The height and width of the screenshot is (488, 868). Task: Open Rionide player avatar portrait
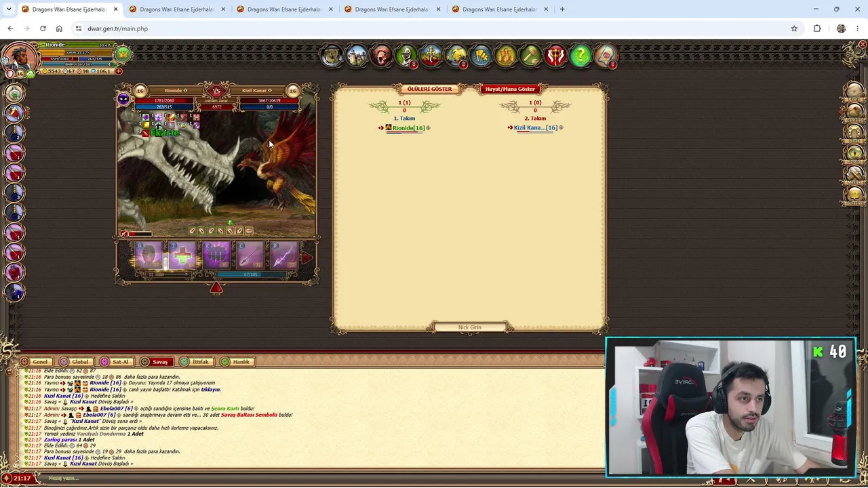[x=19, y=59]
